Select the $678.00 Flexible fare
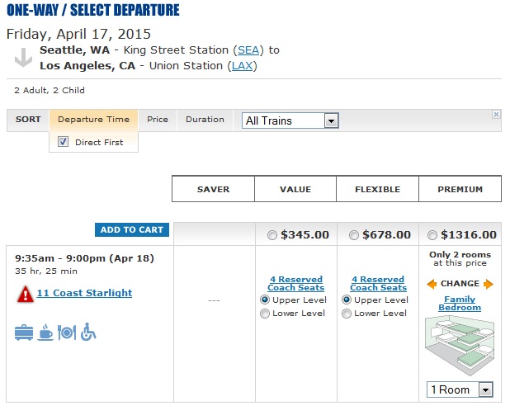 pyautogui.click(x=354, y=235)
